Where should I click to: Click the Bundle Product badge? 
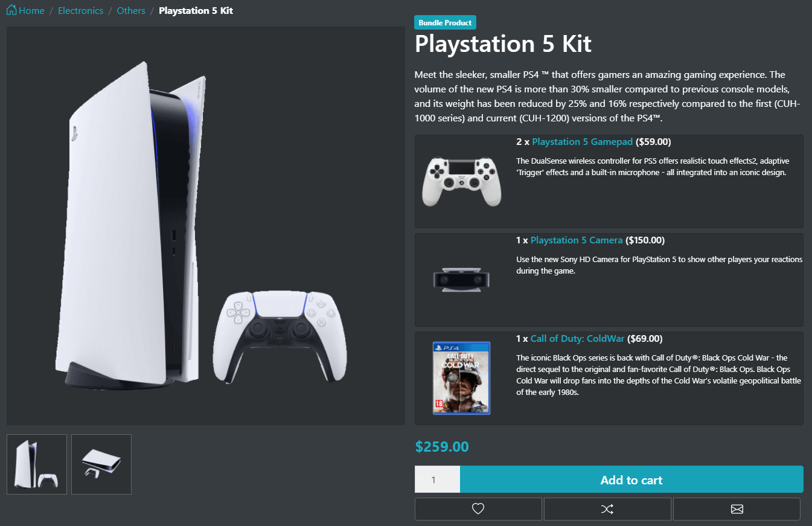coord(445,23)
